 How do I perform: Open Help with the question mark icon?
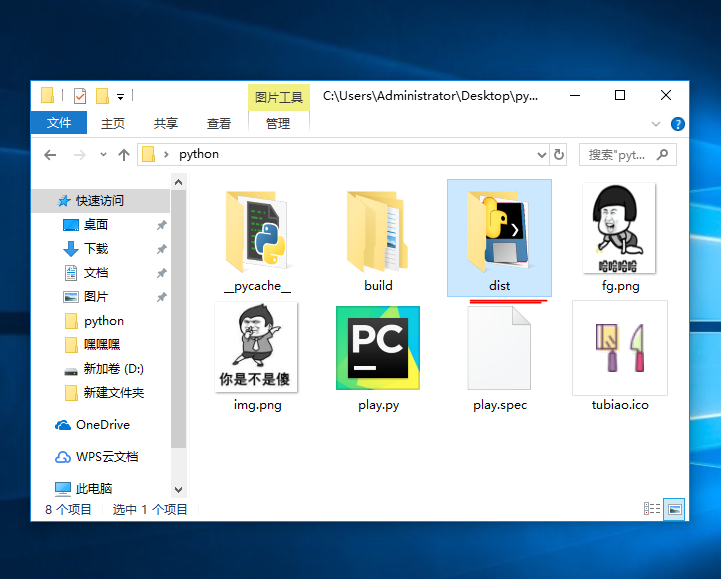click(677, 124)
